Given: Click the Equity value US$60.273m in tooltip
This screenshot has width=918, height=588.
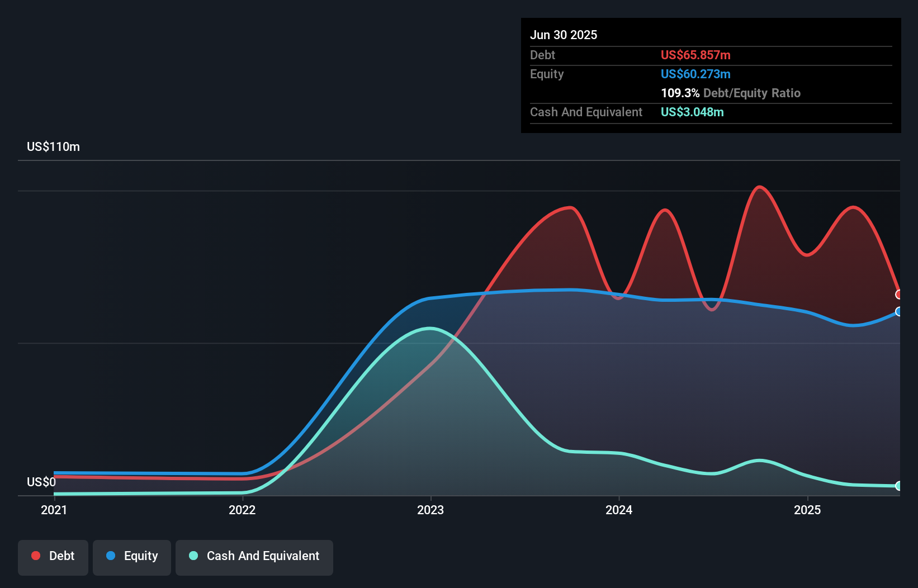Looking at the screenshot, I should [695, 74].
